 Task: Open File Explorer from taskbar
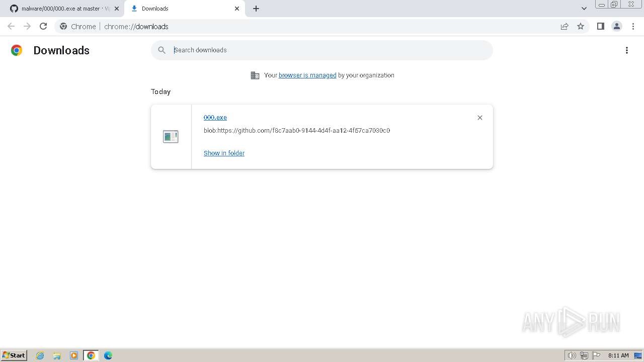coord(57,355)
